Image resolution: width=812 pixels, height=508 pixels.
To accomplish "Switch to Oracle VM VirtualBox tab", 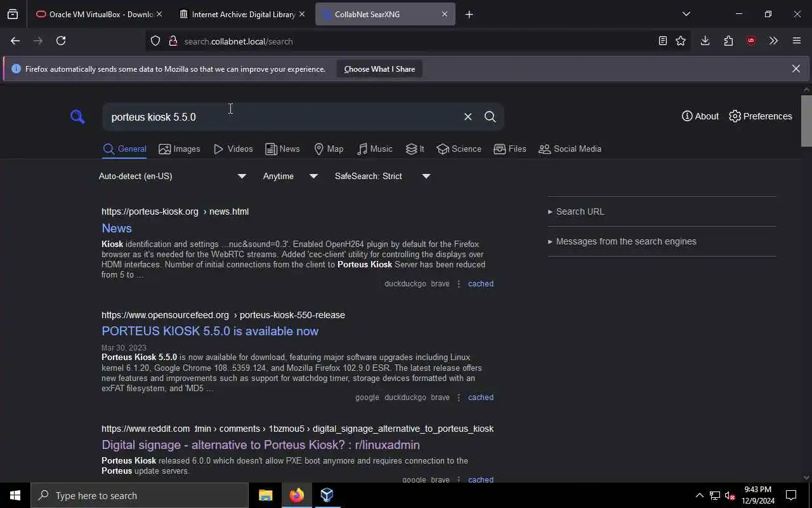I will (x=95, y=14).
